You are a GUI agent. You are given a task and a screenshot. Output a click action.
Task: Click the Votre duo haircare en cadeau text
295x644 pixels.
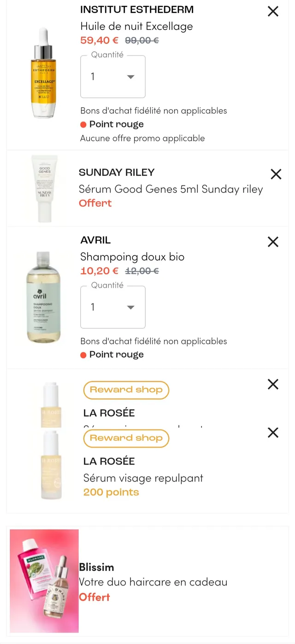pyautogui.click(x=153, y=581)
